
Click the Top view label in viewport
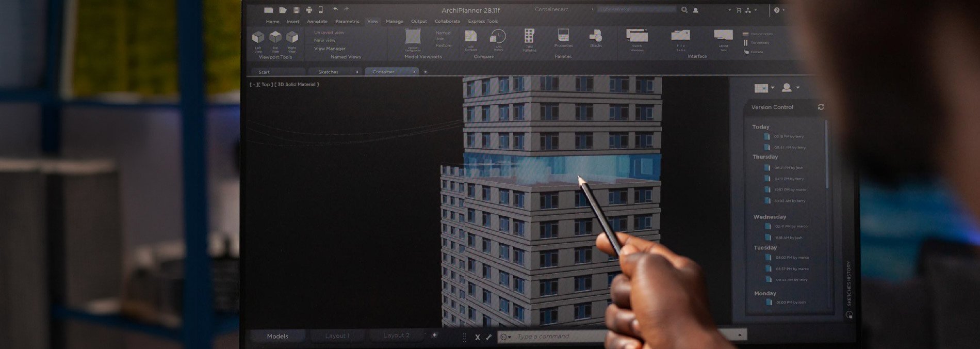click(265, 84)
